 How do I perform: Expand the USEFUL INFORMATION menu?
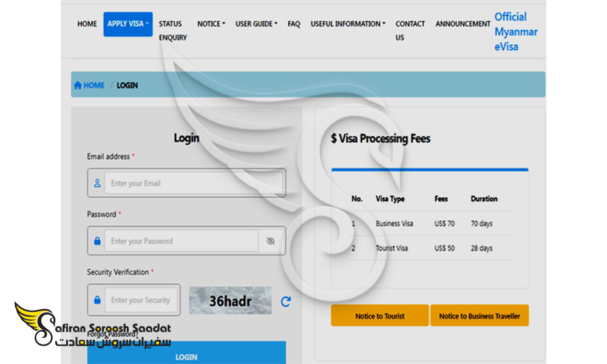pos(346,24)
